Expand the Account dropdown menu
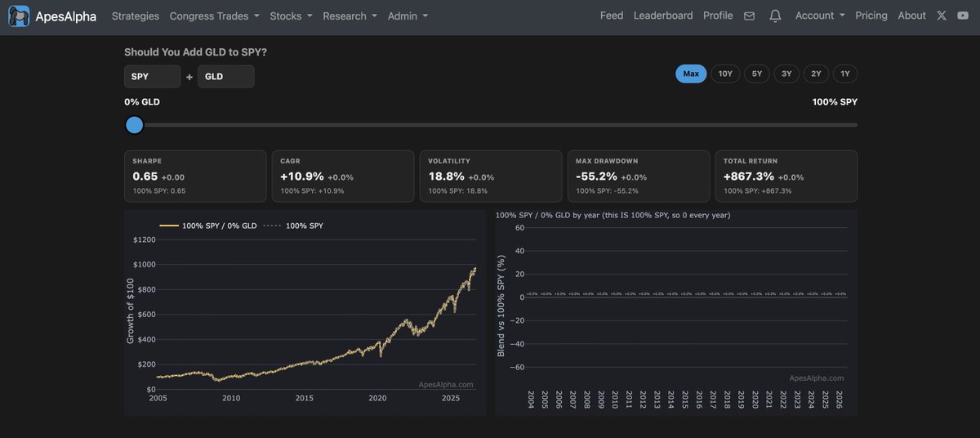This screenshot has height=438, width=980. pyautogui.click(x=820, y=16)
